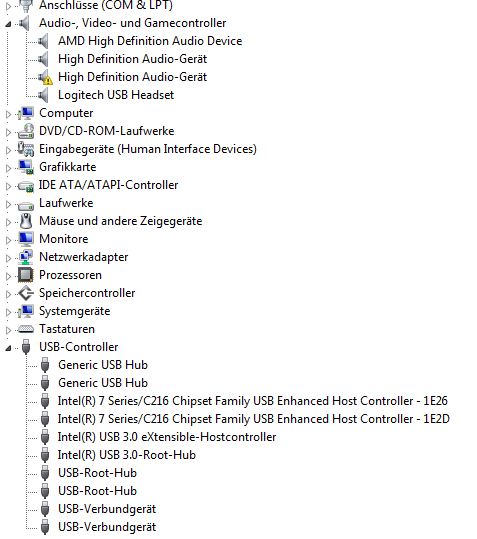
Task: Click the Monitore monitor icon
Action: [26, 239]
